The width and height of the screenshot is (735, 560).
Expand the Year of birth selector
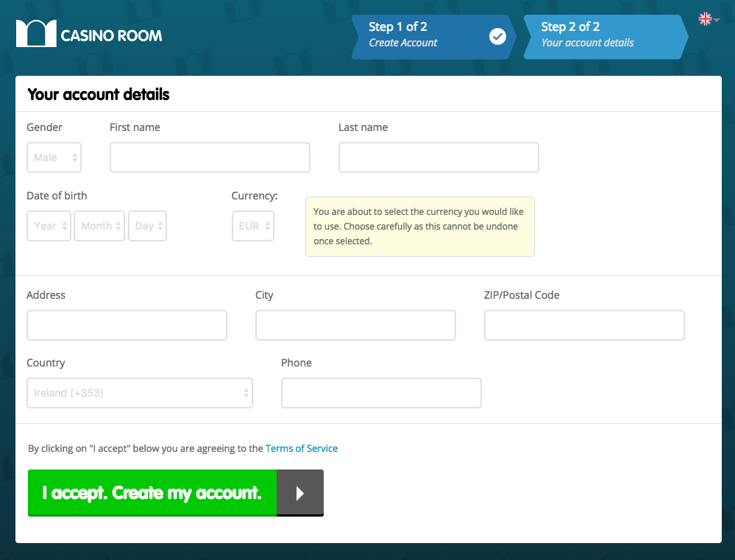point(49,226)
